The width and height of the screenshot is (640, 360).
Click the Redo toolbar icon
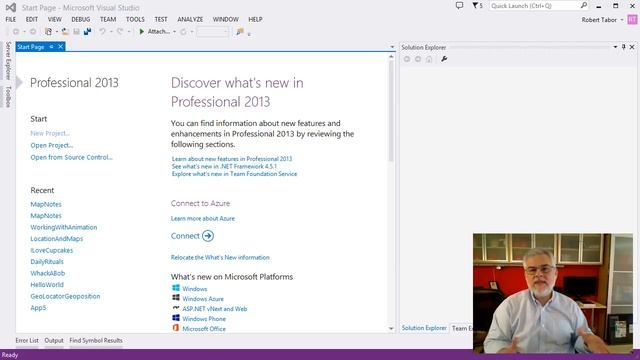[120, 31]
